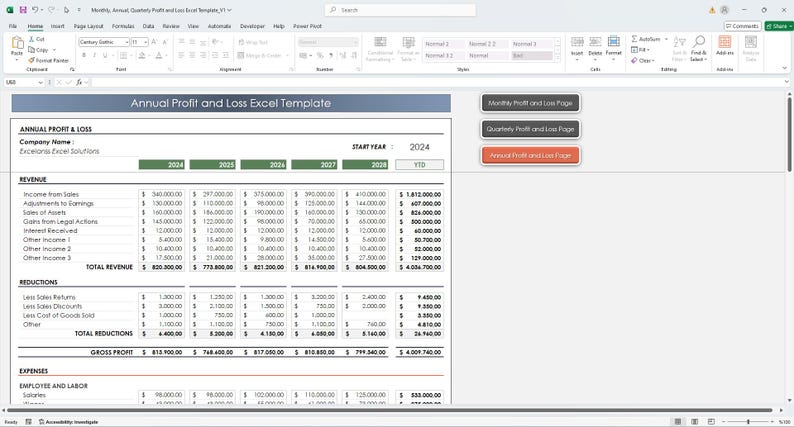Decrease the font size
Viewport: 794px width, 427px height.
pos(165,42)
